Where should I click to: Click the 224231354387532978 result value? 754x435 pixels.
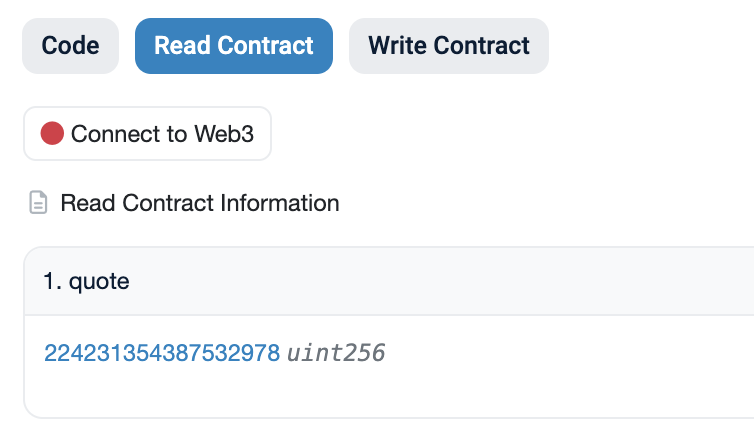click(161, 353)
